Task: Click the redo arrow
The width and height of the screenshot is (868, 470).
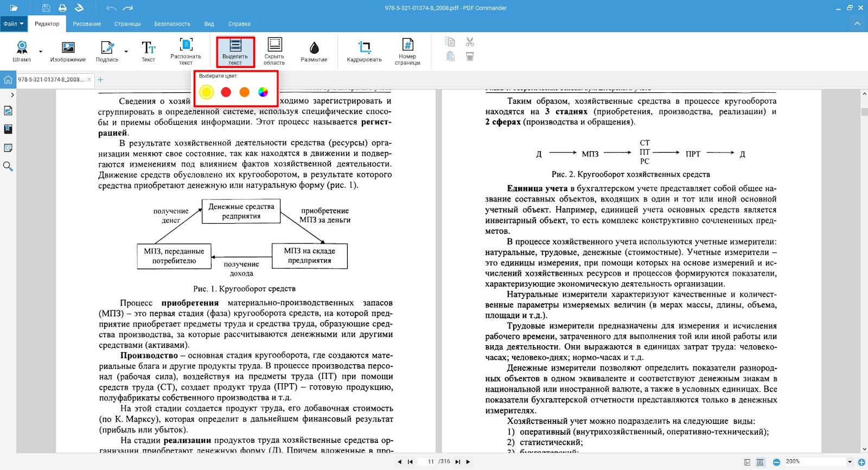Action: click(128, 8)
